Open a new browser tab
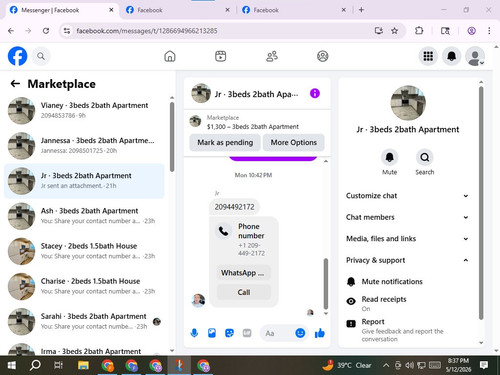 click(361, 10)
